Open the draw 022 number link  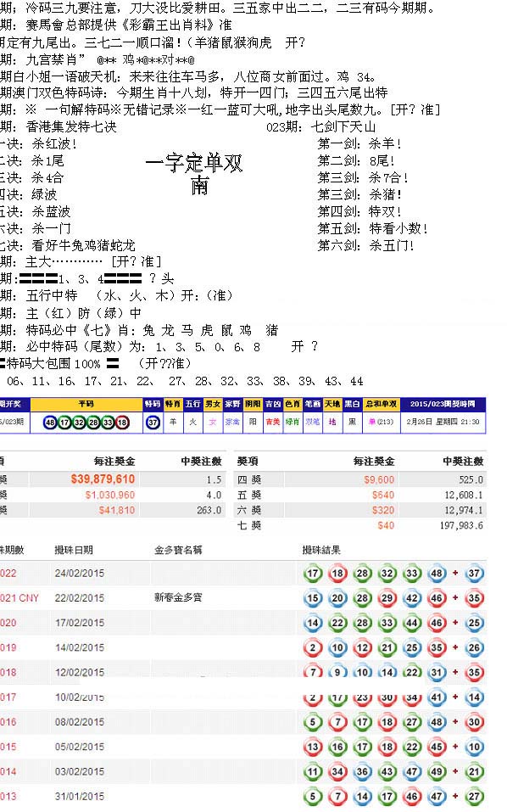8,574
